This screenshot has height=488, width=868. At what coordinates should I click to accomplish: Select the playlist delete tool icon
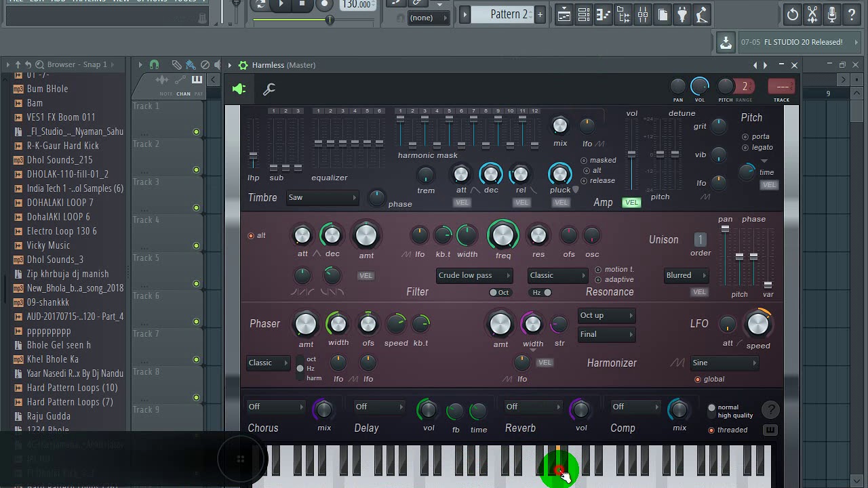pos(205,65)
